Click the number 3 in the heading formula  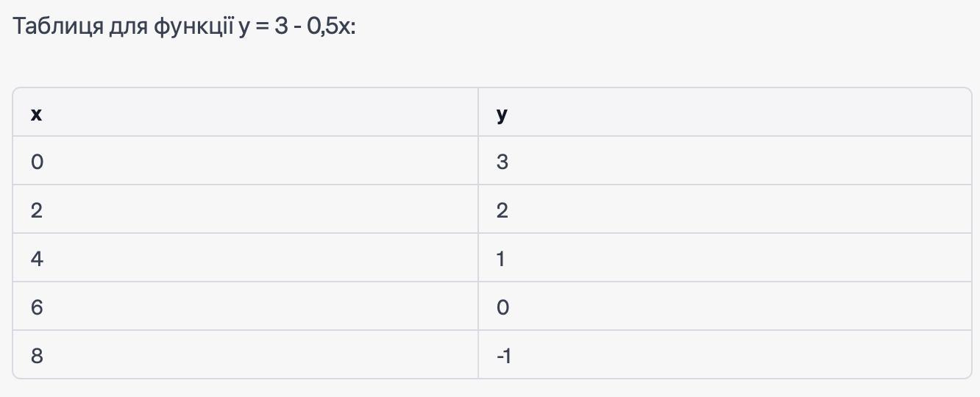(x=282, y=27)
